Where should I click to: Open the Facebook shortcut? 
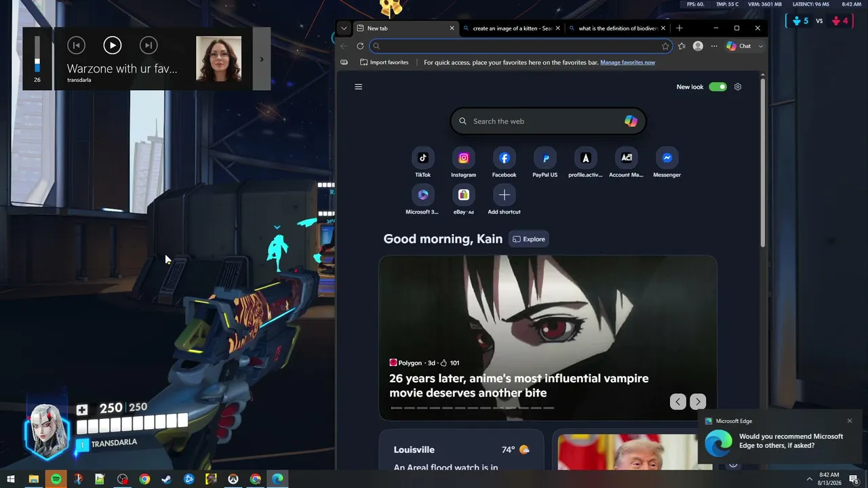(504, 163)
